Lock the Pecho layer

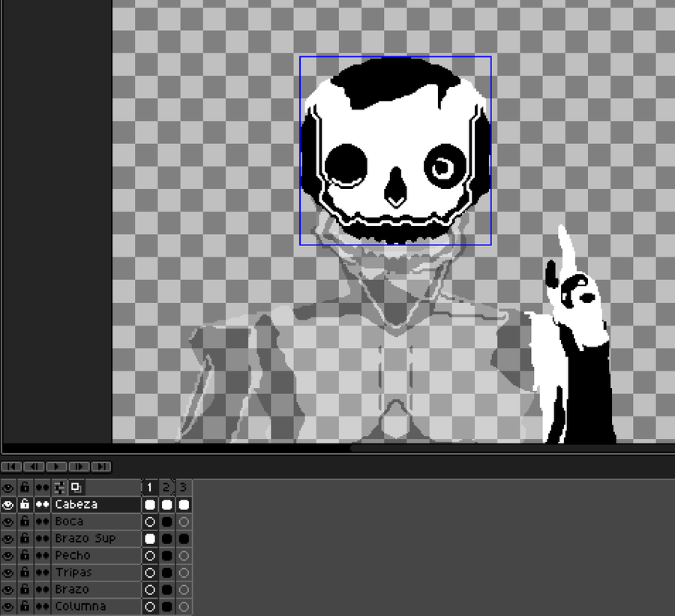pos(25,556)
